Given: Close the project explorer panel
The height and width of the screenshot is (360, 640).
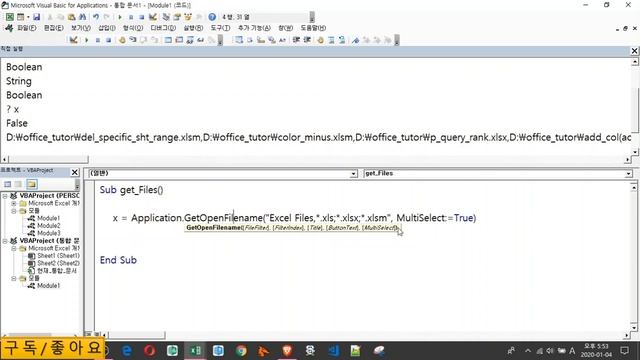Looking at the screenshot, I should coord(75,172).
